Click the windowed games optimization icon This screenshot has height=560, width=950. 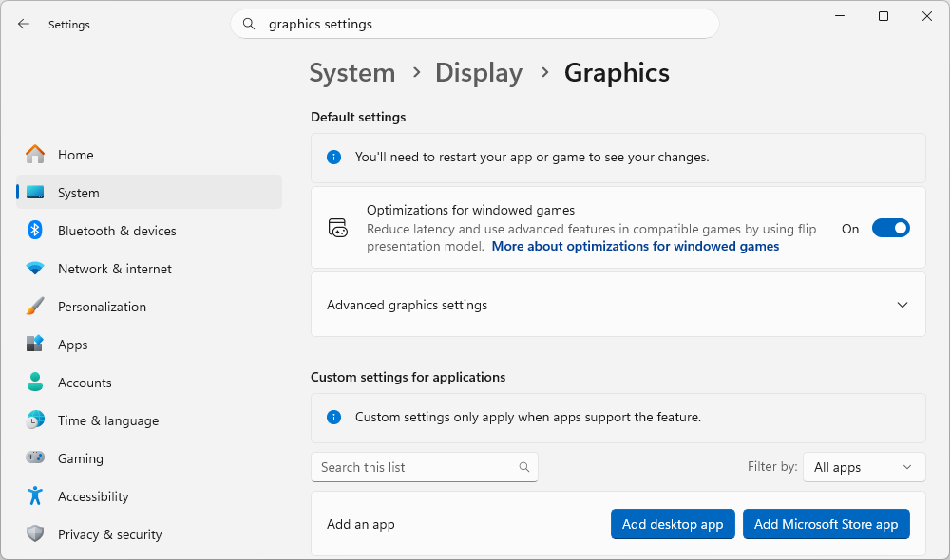(337, 228)
